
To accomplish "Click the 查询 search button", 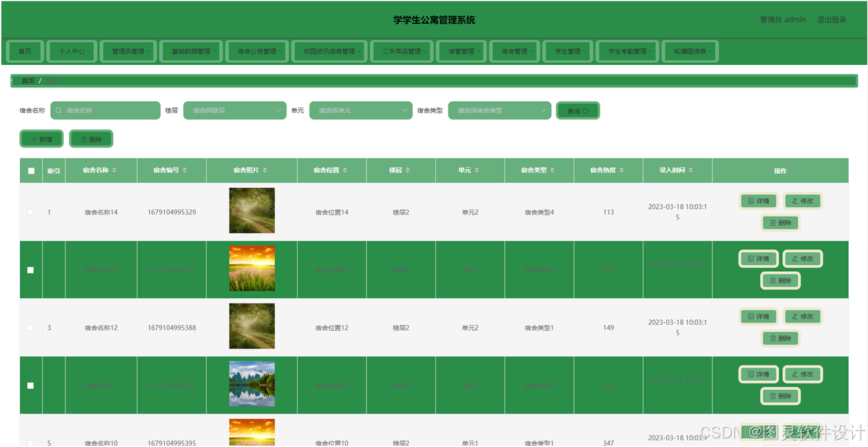I will (x=578, y=111).
